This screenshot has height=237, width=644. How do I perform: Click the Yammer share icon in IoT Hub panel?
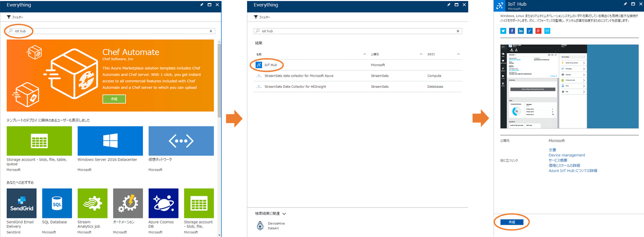pos(529,31)
